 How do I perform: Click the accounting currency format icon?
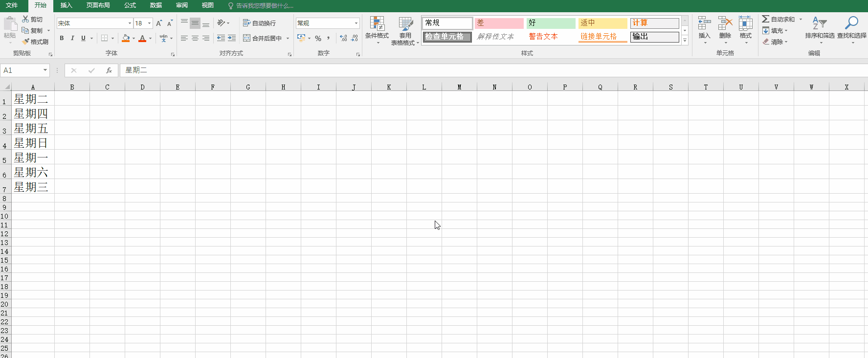click(301, 38)
